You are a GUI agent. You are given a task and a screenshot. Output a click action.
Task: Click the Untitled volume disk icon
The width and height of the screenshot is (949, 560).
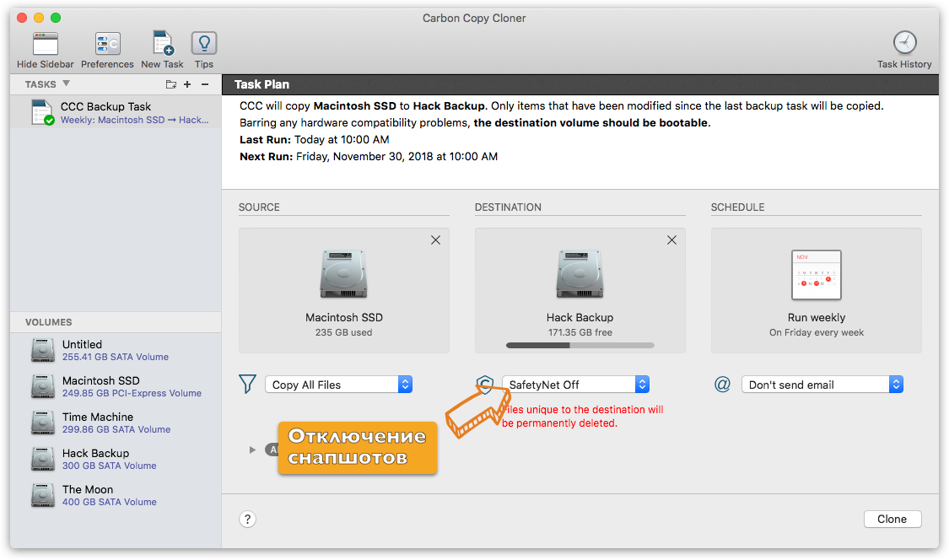43,350
